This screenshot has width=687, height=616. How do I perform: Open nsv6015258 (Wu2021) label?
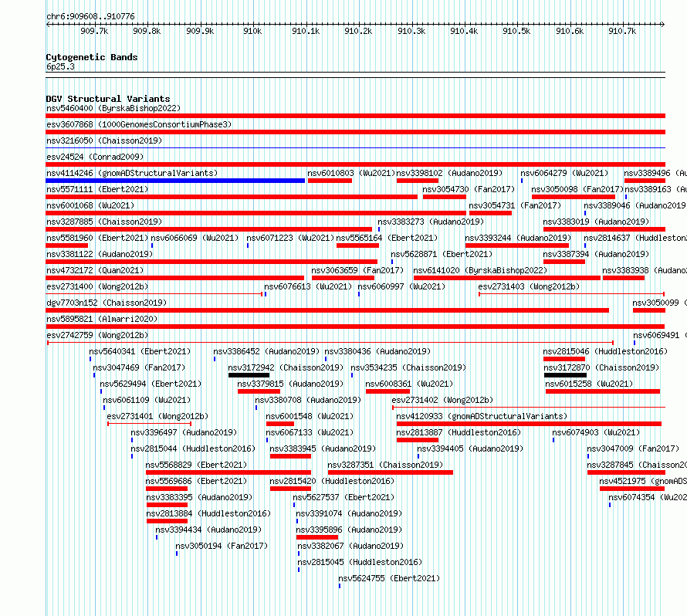(589, 384)
